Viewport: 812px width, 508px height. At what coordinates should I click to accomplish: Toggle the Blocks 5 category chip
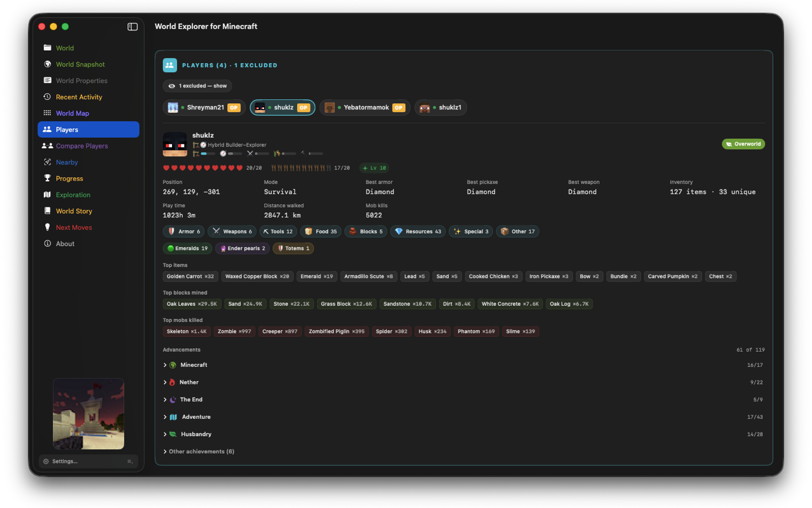(366, 231)
